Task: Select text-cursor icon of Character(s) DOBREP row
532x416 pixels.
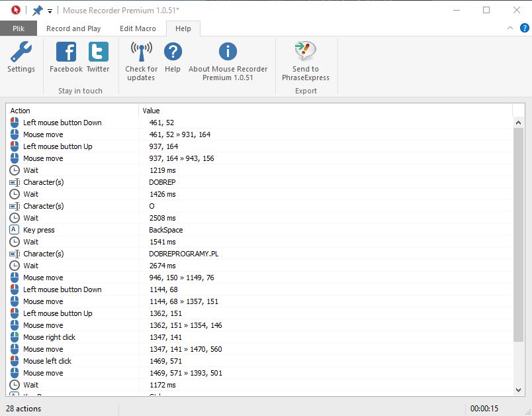Action: click(15, 182)
